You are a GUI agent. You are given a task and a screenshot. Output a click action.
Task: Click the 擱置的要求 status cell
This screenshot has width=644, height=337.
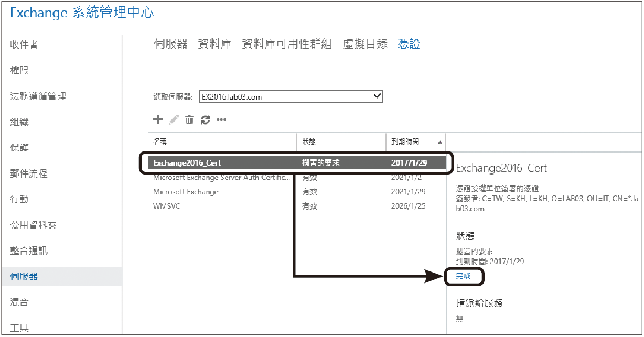click(x=321, y=163)
